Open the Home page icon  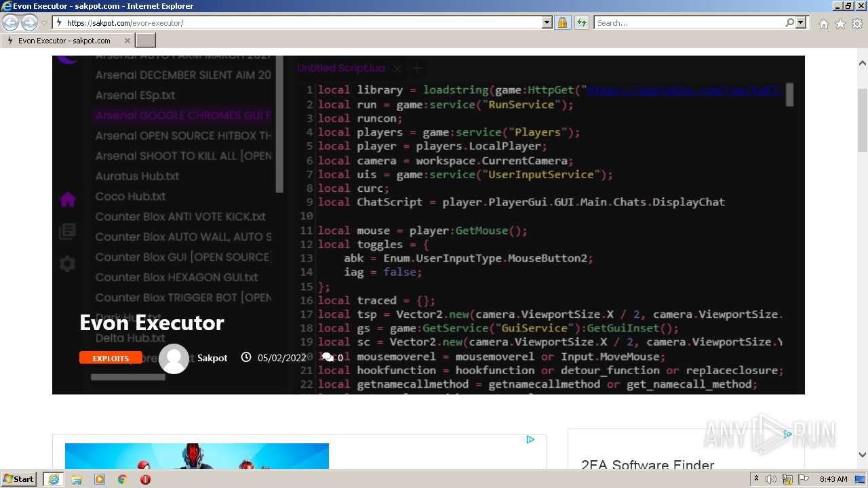click(x=823, y=24)
